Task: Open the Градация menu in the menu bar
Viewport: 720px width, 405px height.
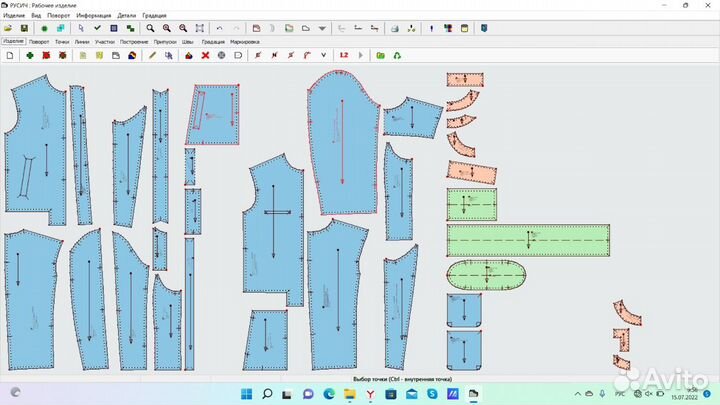Action: click(x=154, y=16)
